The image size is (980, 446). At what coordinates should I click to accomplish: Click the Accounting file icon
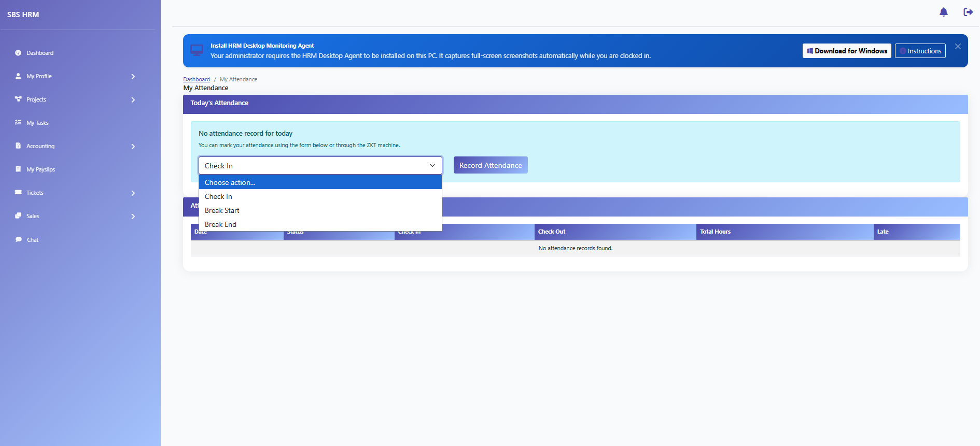18,146
